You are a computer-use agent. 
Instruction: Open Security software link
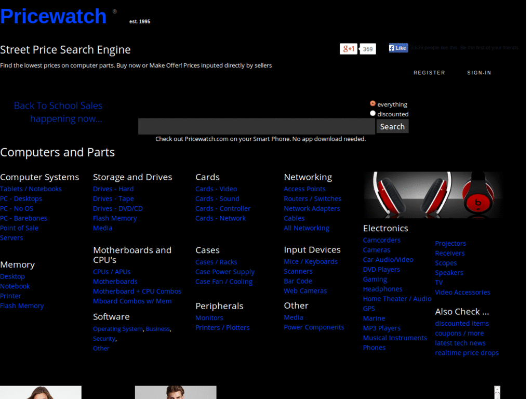coord(104,339)
